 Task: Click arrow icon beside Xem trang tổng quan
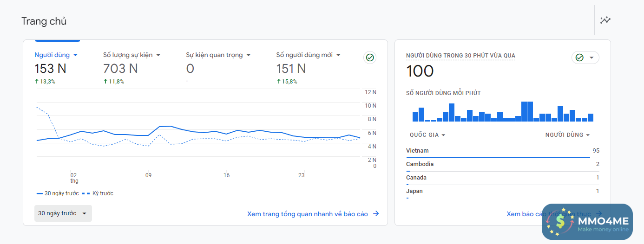376,214
